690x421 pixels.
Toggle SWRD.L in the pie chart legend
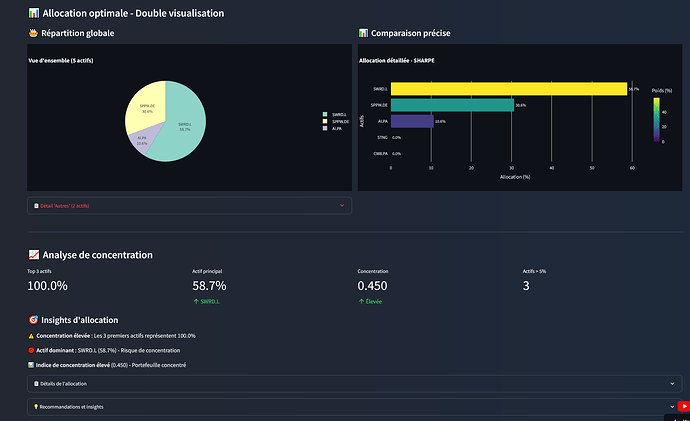point(334,115)
